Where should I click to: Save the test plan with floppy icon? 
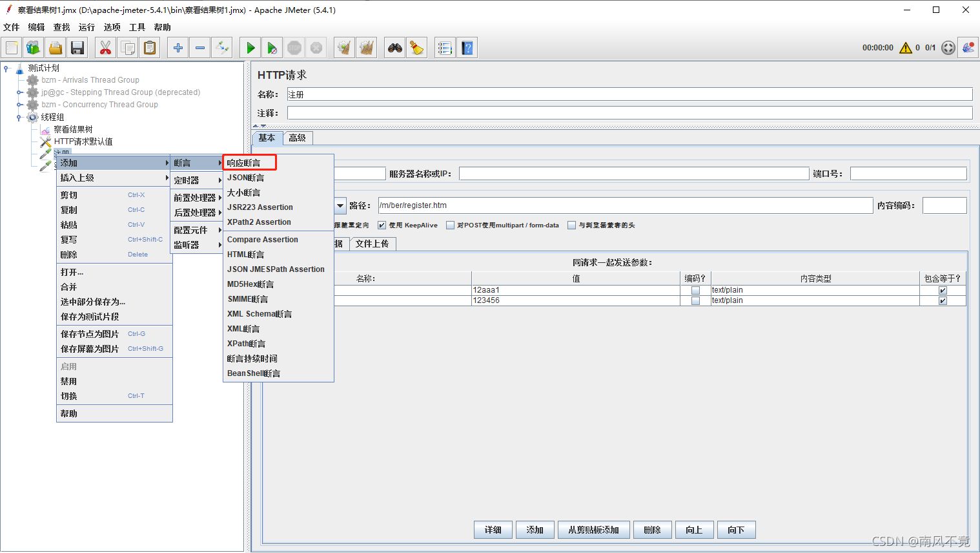click(77, 48)
